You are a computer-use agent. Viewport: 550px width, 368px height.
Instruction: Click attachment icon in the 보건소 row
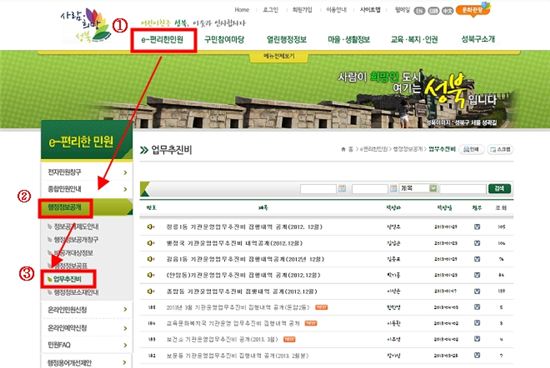[x=477, y=339]
